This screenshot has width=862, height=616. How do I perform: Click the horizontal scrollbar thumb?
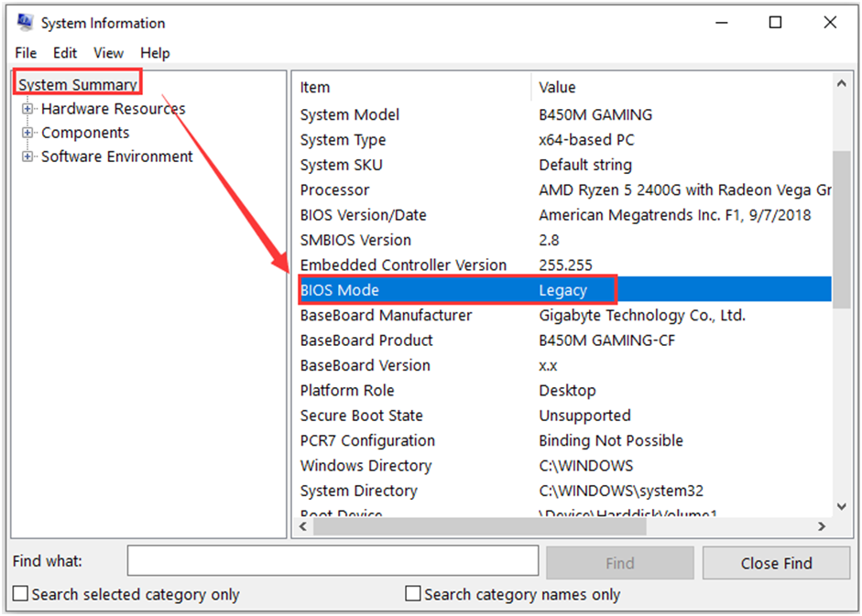[x=480, y=526]
